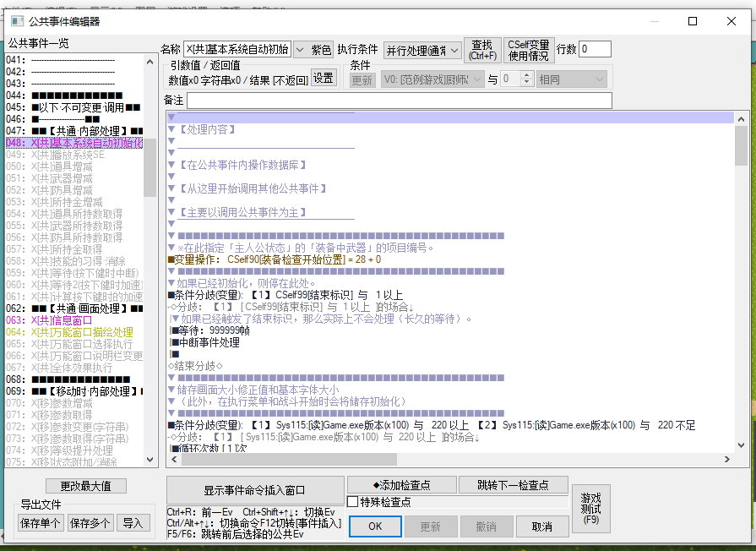Select event 074: X[移]等级提升处理

[74, 450]
